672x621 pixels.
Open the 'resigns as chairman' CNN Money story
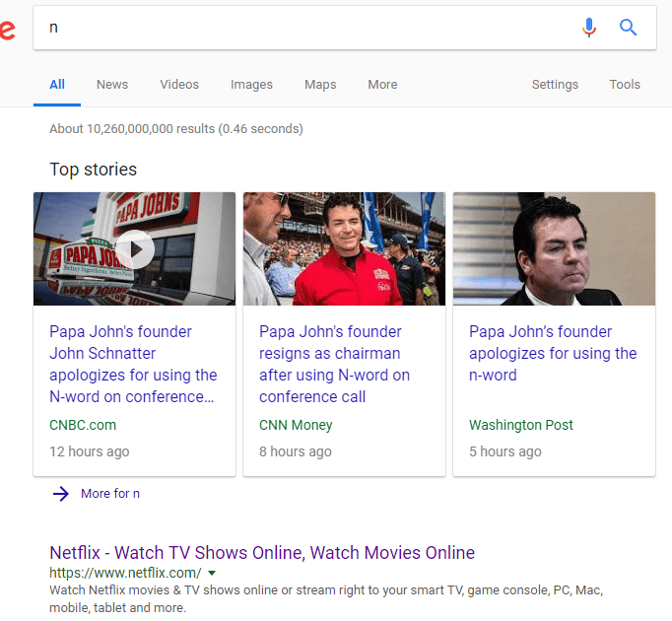(334, 364)
